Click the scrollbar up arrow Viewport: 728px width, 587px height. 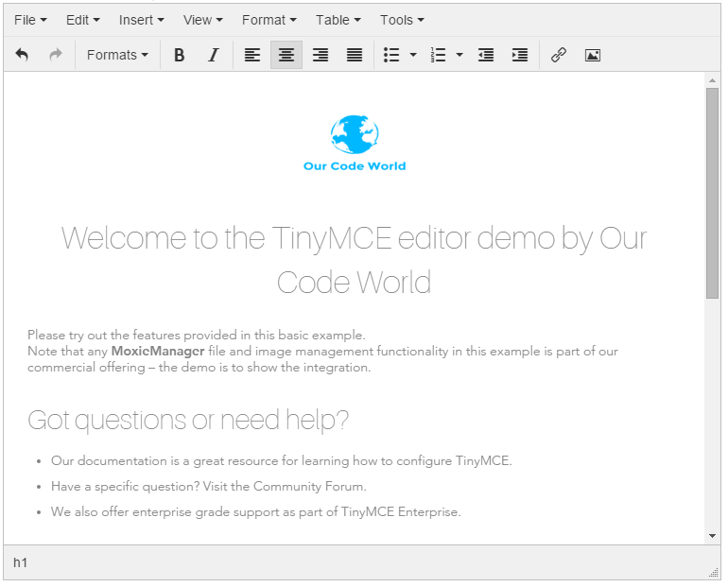pos(712,80)
